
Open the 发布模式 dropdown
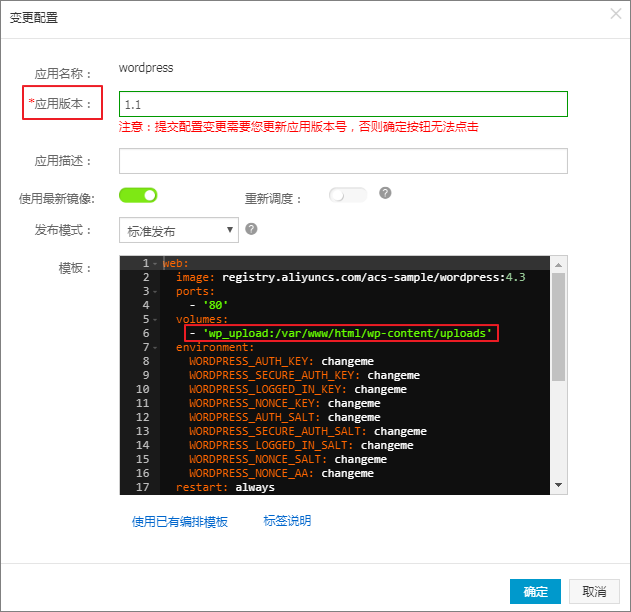[x=179, y=230]
